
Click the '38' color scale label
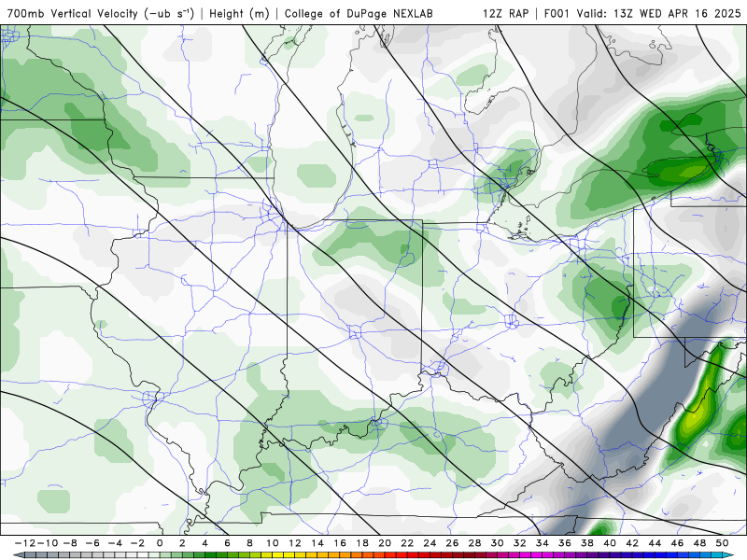(x=587, y=543)
